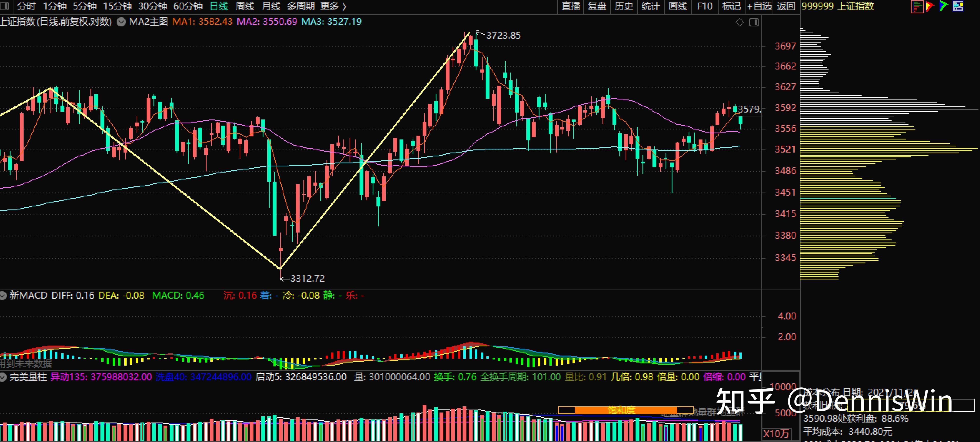Toggle the left sidebar panel icon
Image resolution: width=980 pixels, height=442 pixels.
5,6
